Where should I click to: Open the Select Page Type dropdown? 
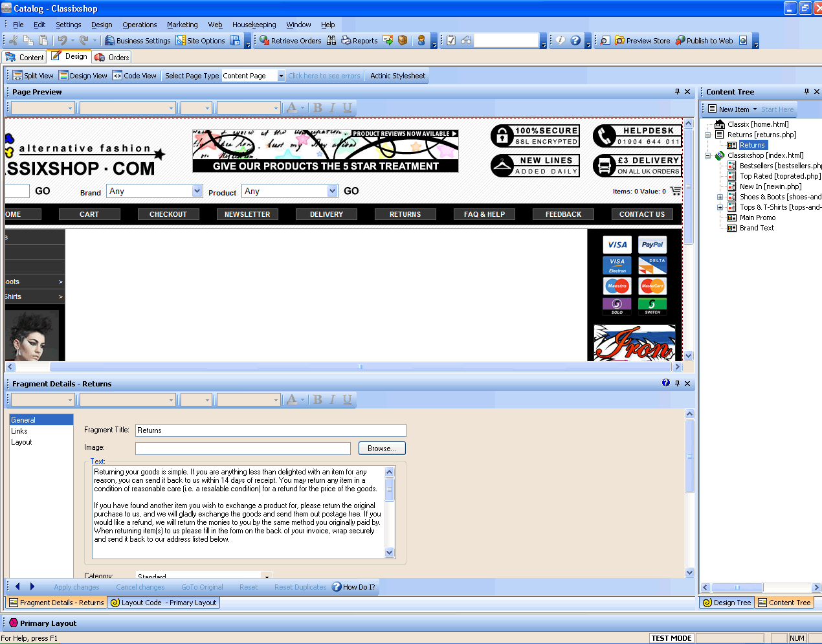[x=281, y=76]
